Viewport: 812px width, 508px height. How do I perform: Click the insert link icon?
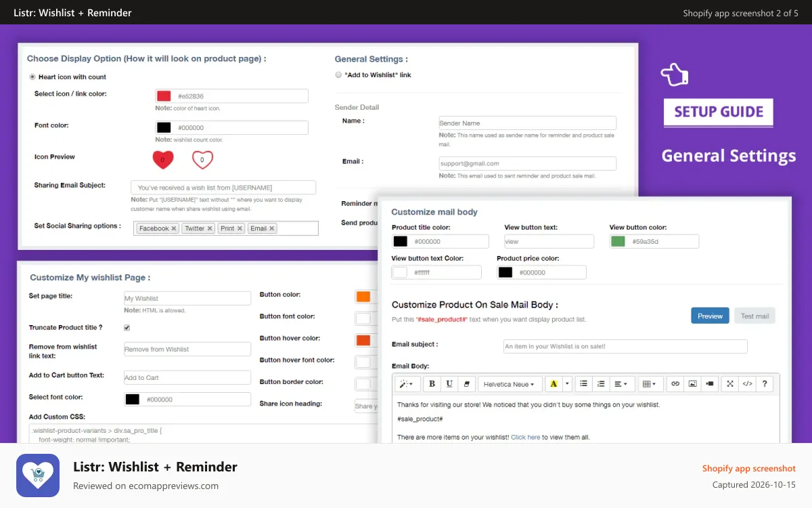click(x=675, y=384)
